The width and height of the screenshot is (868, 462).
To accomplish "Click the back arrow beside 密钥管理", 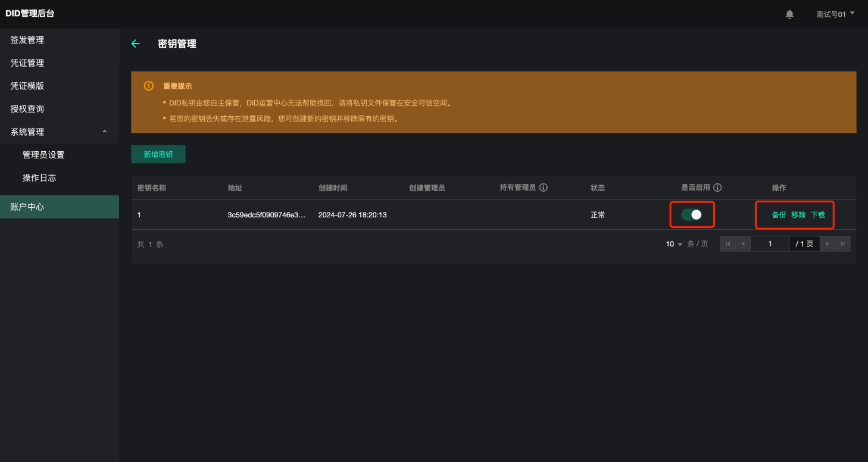I will (x=135, y=43).
